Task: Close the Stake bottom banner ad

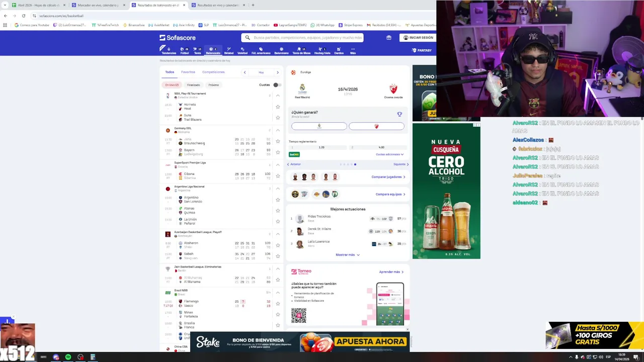Action: 407,330
